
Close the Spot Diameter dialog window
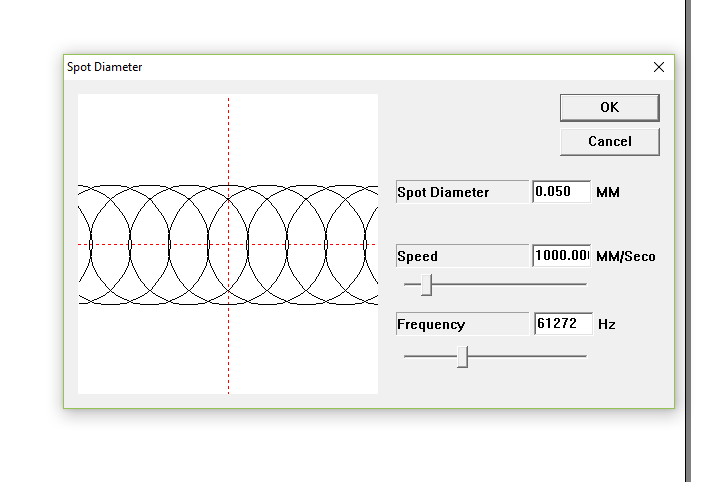coord(658,67)
